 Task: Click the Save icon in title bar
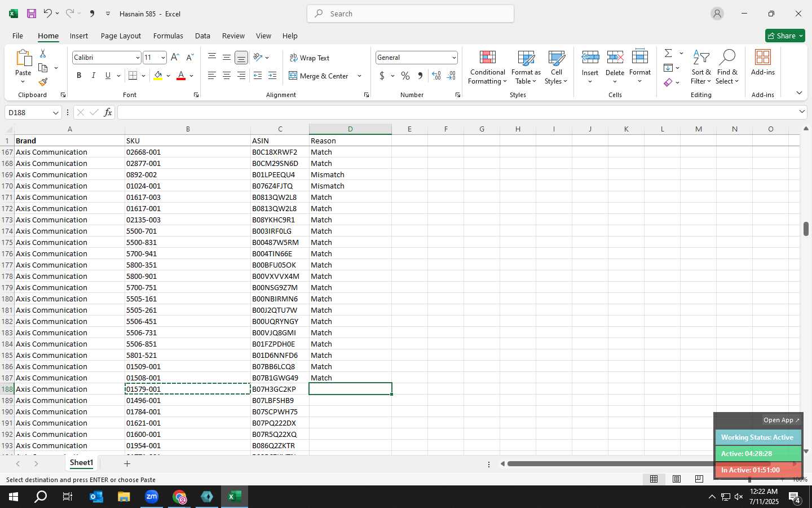(32, 14)
